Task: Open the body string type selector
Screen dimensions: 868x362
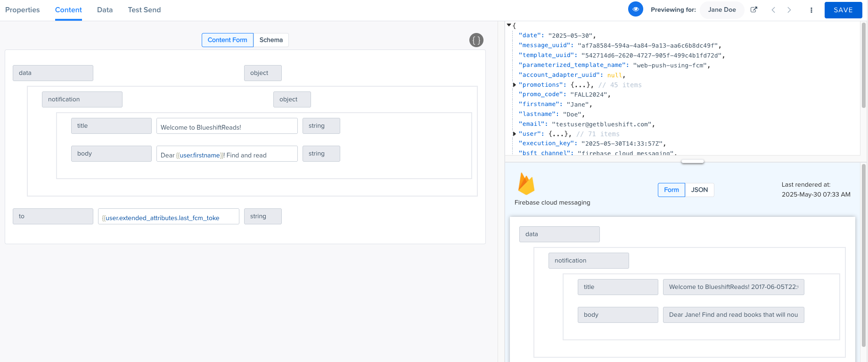Action: (x=321, y=154)
